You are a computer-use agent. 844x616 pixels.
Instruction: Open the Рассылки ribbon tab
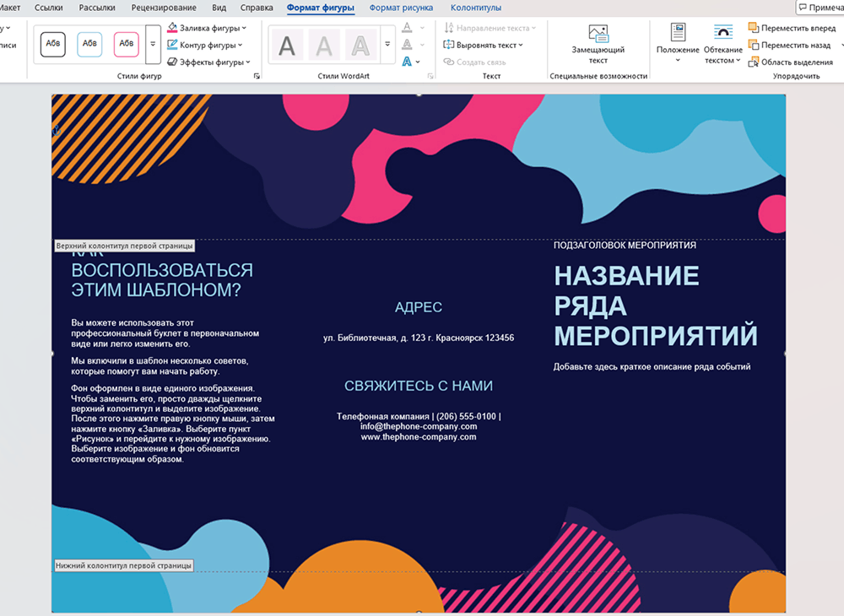[97, 8]
